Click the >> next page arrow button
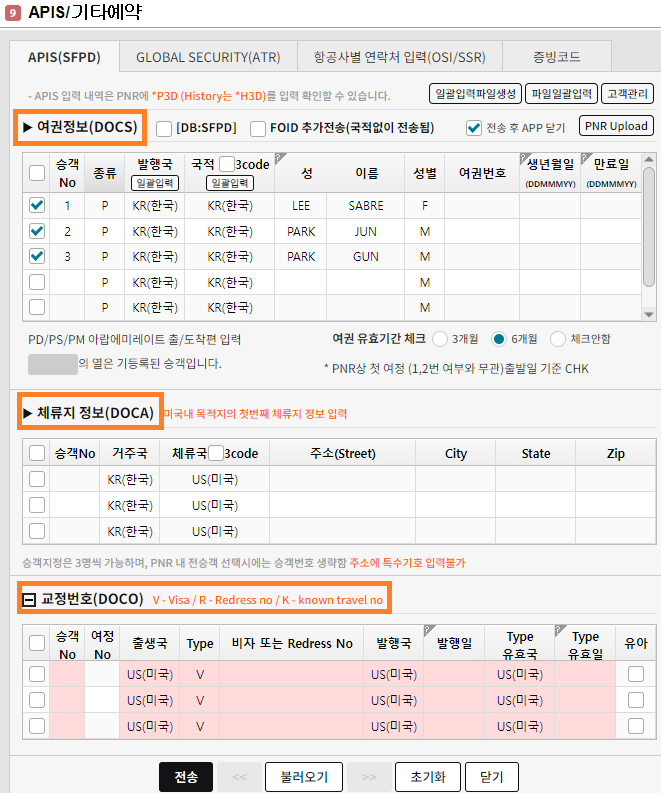661x793 pixels. click(x=369, y=777)
